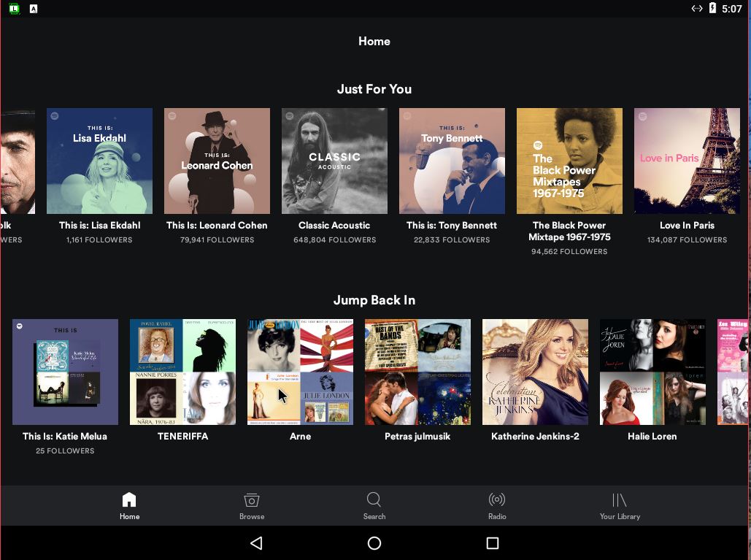Tap the battery status icon
751x560 pixels.
tap(712, 8)
